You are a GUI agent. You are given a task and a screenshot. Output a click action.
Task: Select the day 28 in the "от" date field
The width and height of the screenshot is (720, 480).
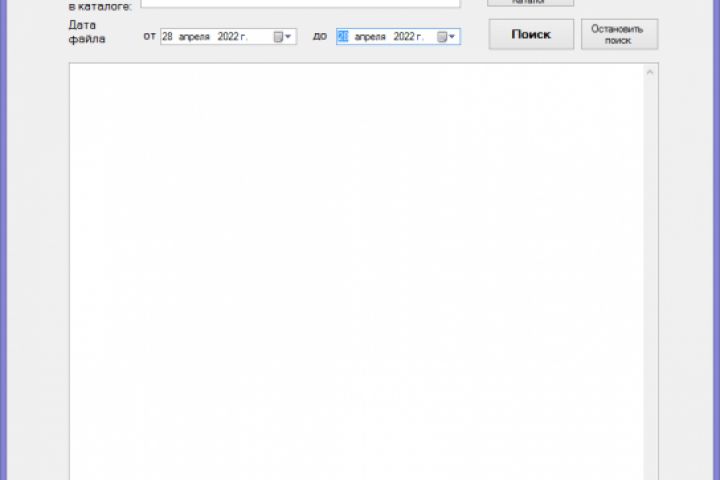click(x=167, y=37)
